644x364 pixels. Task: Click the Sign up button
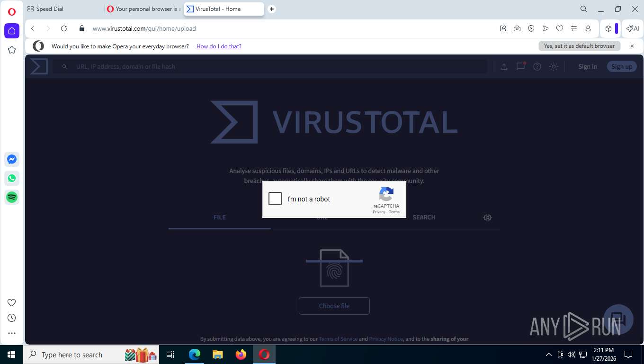click(x=622, y=67)
